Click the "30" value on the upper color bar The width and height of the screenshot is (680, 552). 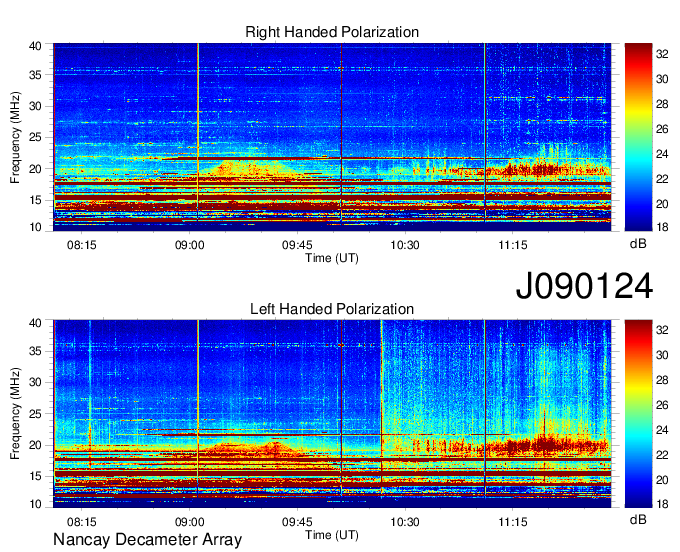[x=662, y=79]
